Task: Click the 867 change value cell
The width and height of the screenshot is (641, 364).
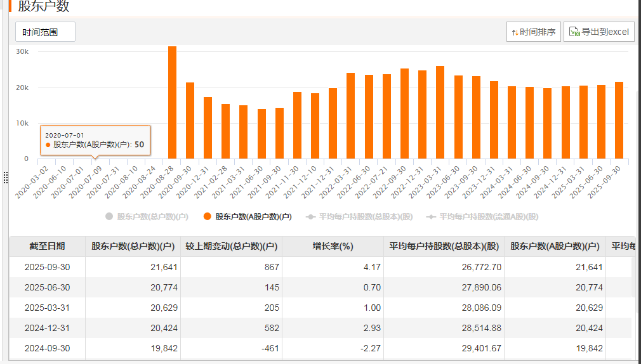Action: point(232,267)
